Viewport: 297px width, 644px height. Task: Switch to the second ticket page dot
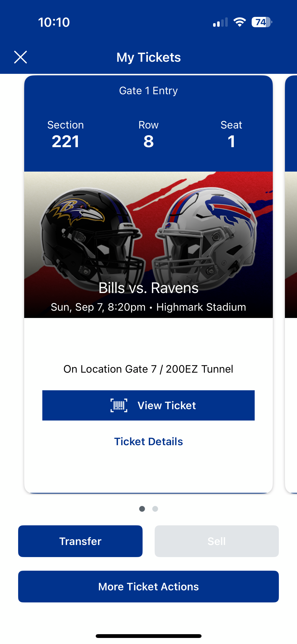coord(155,509)
